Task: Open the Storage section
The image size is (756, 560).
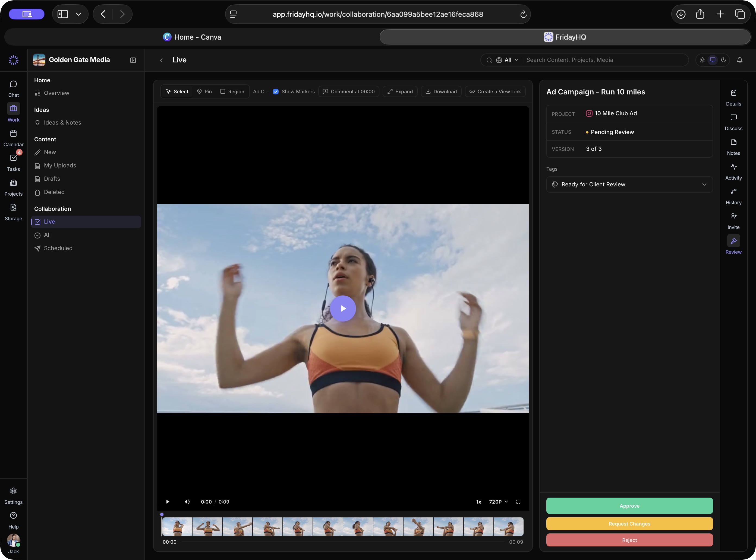Action: [x=13, y=212]
